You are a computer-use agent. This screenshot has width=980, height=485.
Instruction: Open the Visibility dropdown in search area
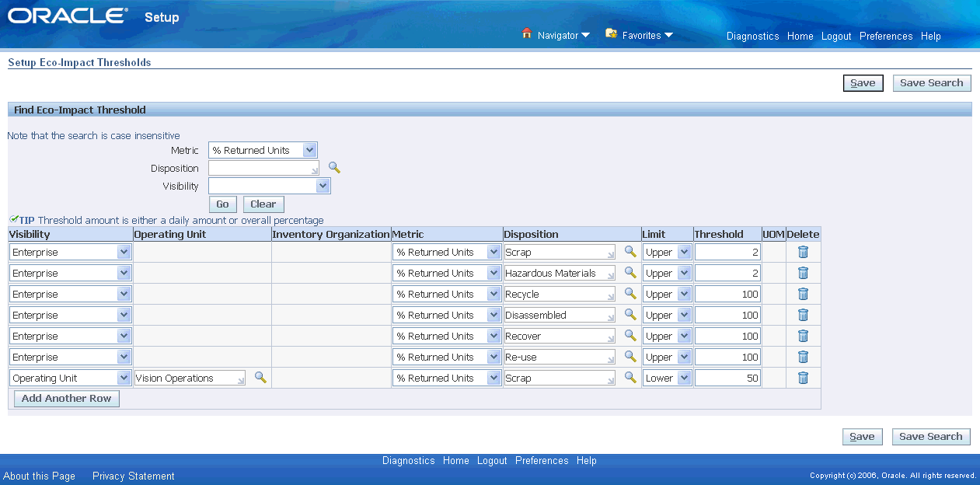(270, 186)
